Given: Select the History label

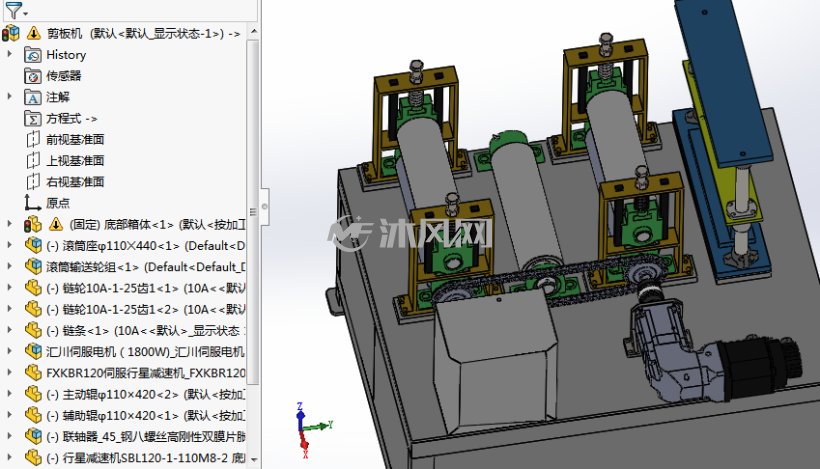Looking at the screenshot, I should [x=66, y=55].
